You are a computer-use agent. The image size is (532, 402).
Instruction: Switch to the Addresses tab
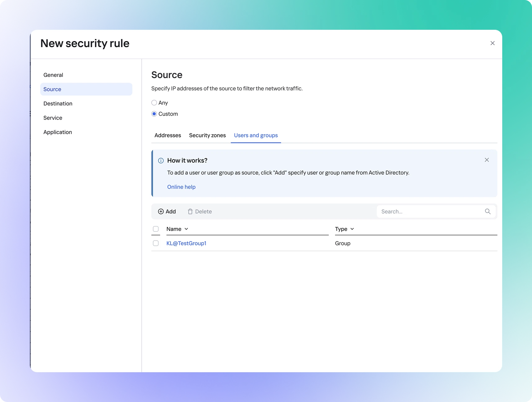(x=168, y=136)
